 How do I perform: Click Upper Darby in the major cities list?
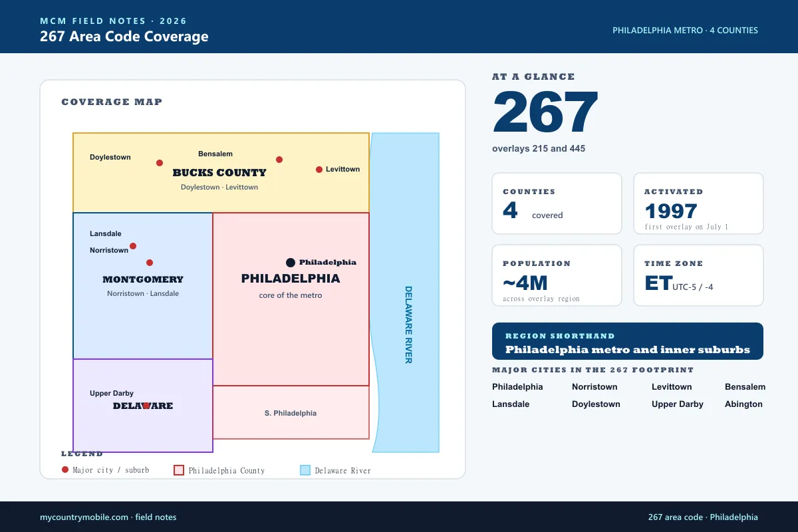(678, 404)
